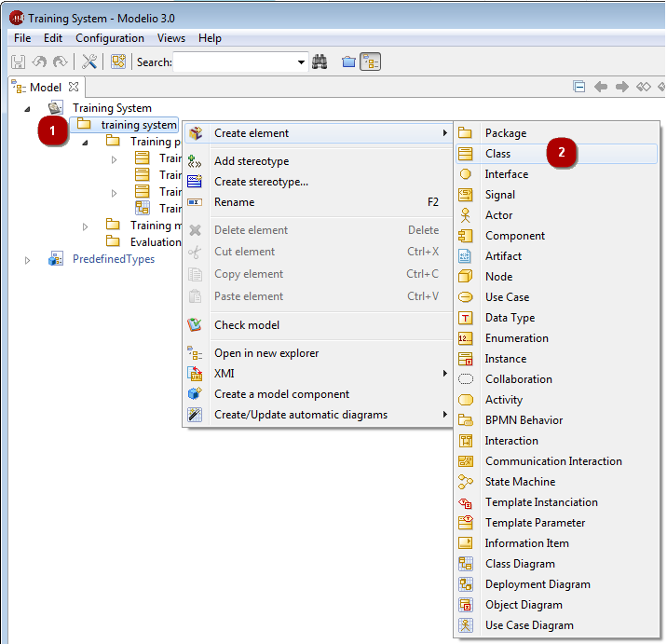Open the Configuration menu

click(x=109, y=38)
